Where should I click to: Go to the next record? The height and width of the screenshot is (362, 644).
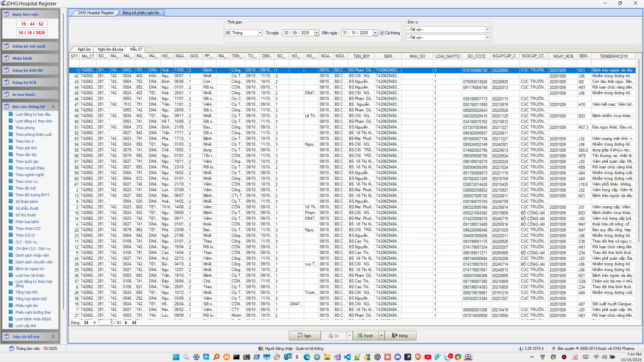[x=126, y=323]
